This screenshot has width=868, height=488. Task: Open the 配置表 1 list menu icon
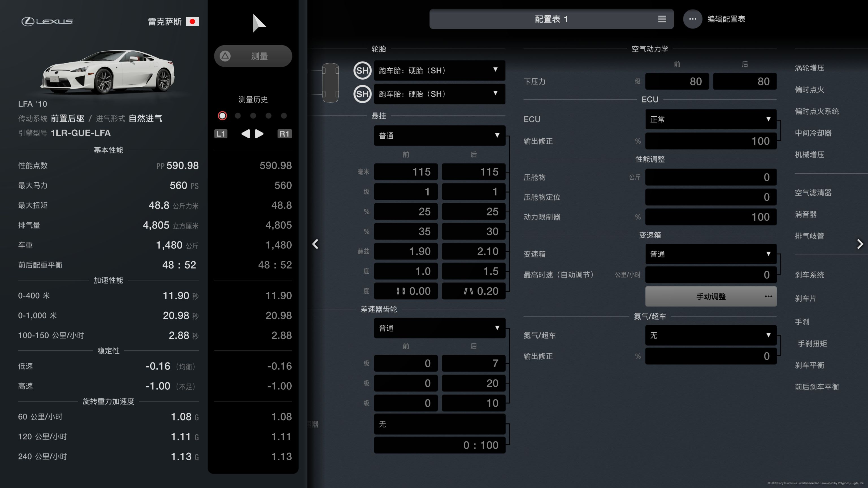(662, 19)
